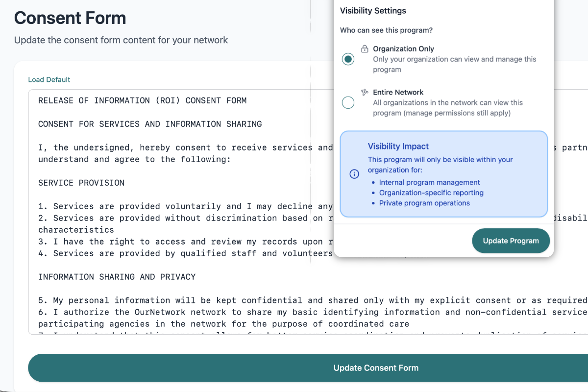Image resolution: width=588 pixels, height=392 pixels.
Task: Click the Load Default link
Action: coord(49,79)
